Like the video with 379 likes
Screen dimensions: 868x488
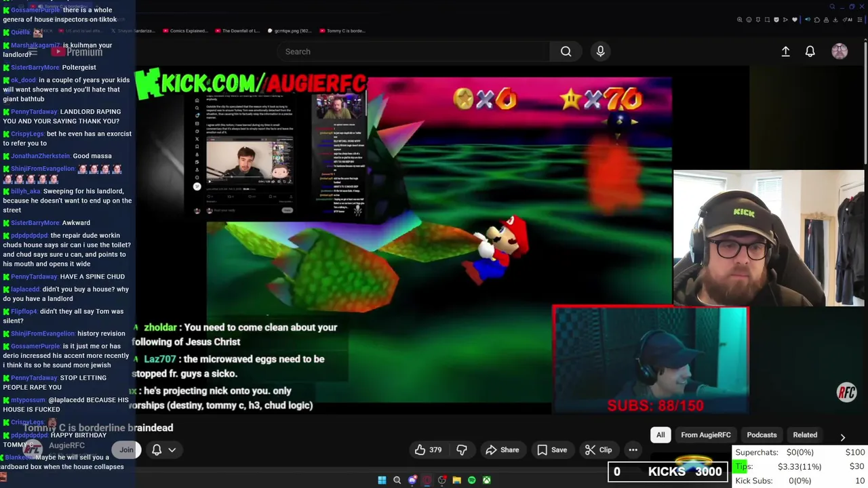point(428,449)
